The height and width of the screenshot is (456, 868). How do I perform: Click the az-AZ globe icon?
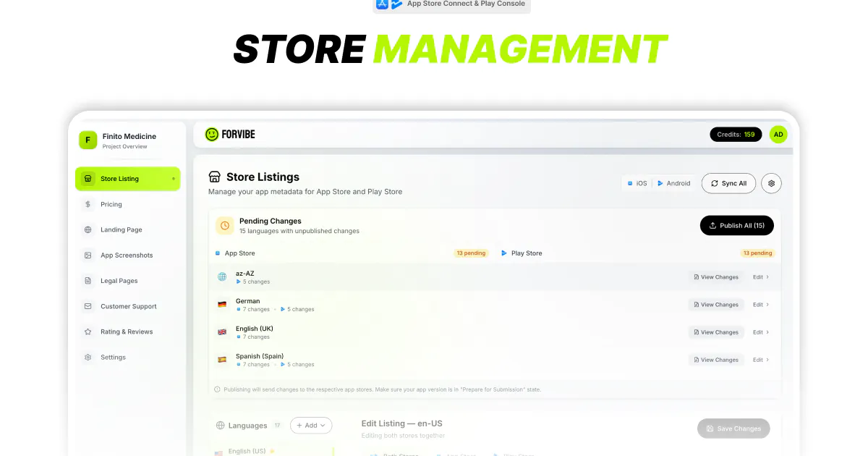click(222, 277)
